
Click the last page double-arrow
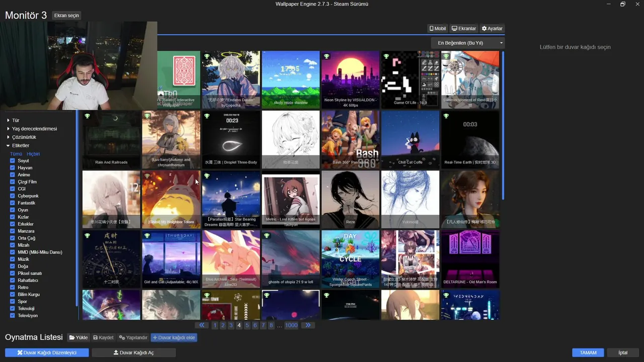coord(308,325)
